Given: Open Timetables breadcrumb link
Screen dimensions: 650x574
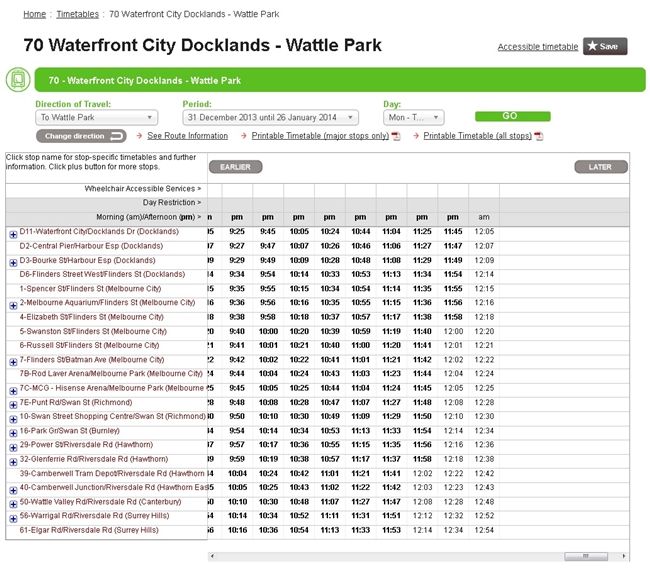Looking at the screenshot, I should [x=77, y=15].
